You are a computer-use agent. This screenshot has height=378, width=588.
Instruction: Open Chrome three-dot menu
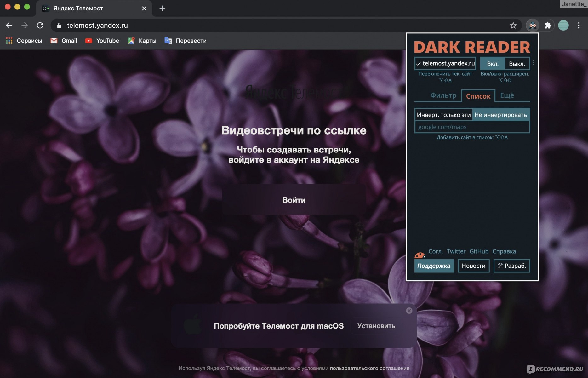point(579,25)
